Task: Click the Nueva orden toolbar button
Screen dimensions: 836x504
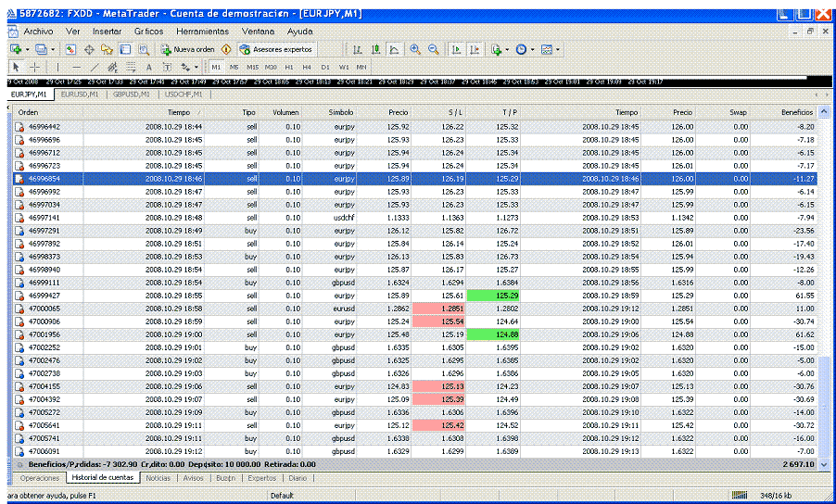Action: [x=188, y=49]
